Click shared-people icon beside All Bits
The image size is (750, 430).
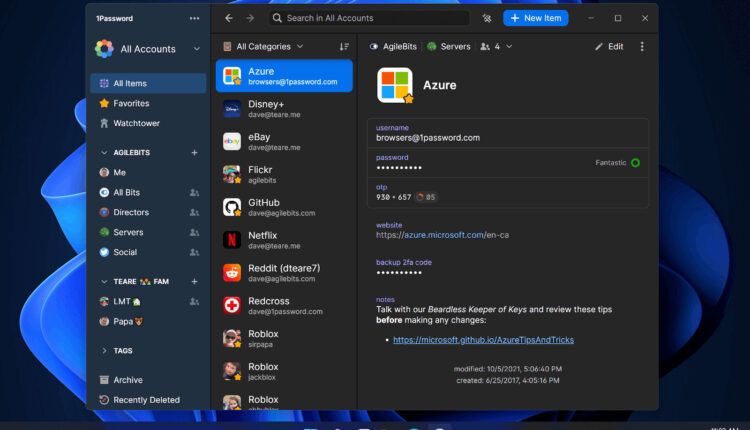[x=194, y=193]
